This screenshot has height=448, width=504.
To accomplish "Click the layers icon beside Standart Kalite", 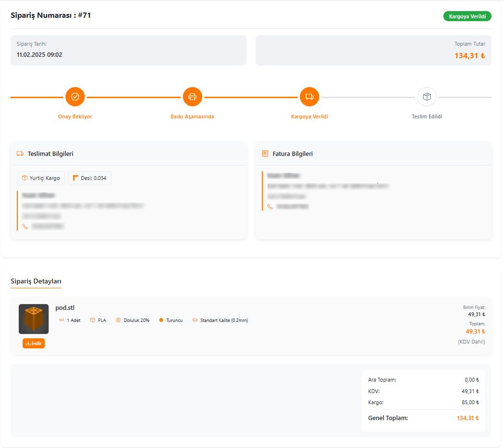I will (195, 320).
